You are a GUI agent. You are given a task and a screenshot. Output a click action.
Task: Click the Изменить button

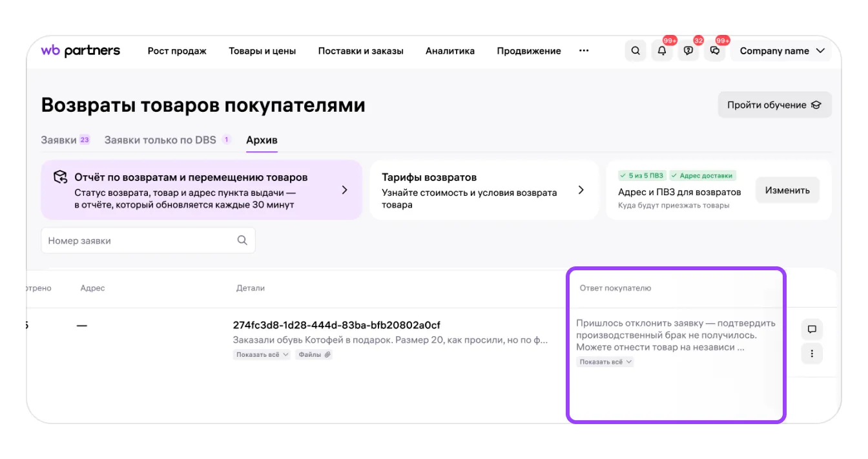787,190
